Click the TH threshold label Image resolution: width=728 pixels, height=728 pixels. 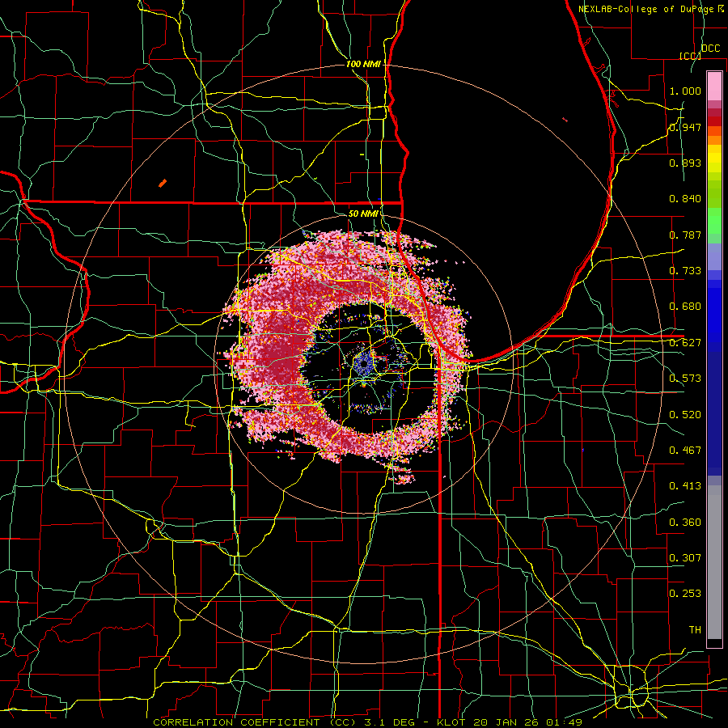695,630
